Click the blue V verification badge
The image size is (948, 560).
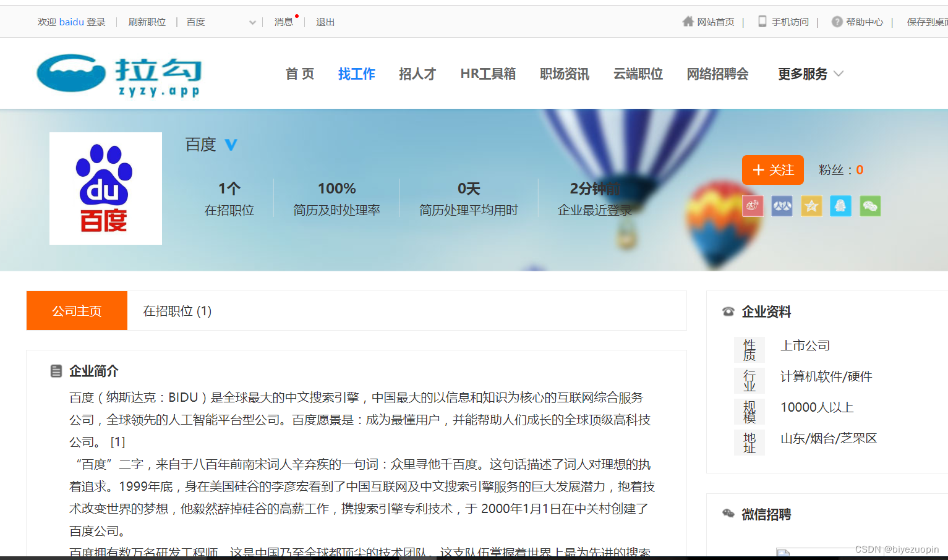231,145
